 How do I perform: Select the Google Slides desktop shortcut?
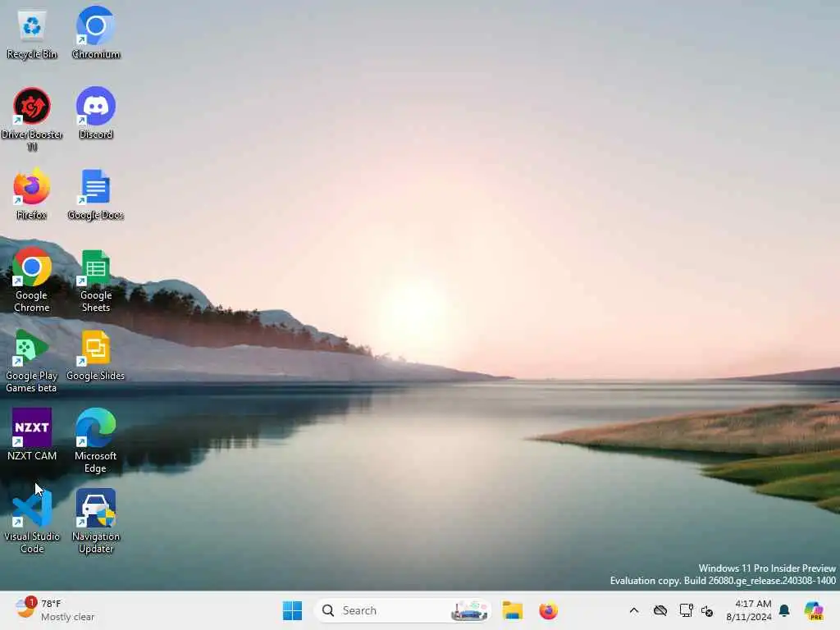tap(96, 355)
